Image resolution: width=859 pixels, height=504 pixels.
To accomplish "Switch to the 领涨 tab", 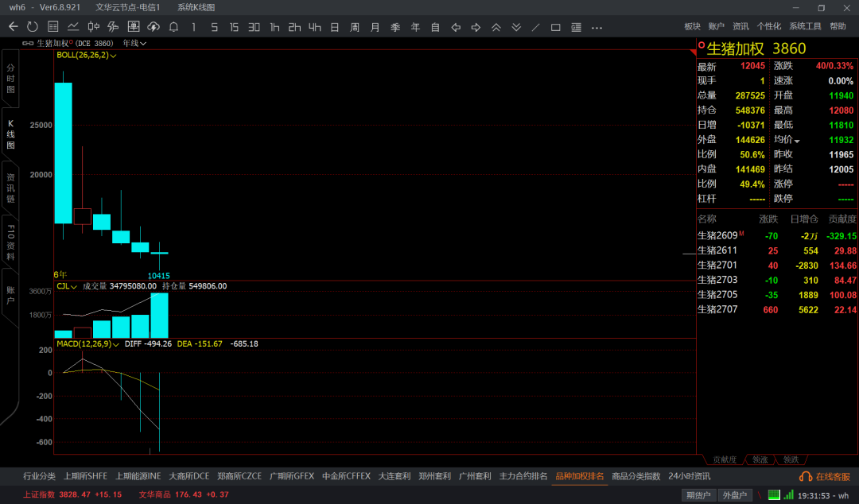I will pyautogui.click(x=760, y=459).
